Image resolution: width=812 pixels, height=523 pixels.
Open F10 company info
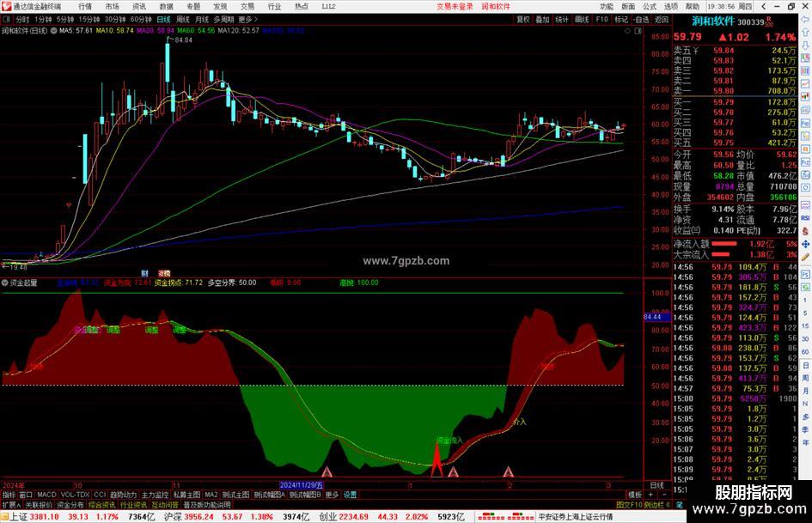[601, 19]
